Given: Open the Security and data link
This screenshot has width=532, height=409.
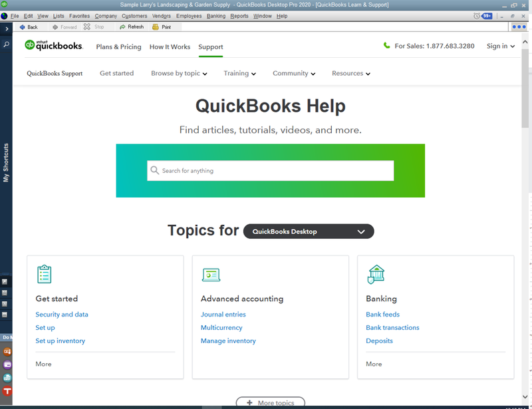Looking at the screenshot, I should (x=62, y=315).
